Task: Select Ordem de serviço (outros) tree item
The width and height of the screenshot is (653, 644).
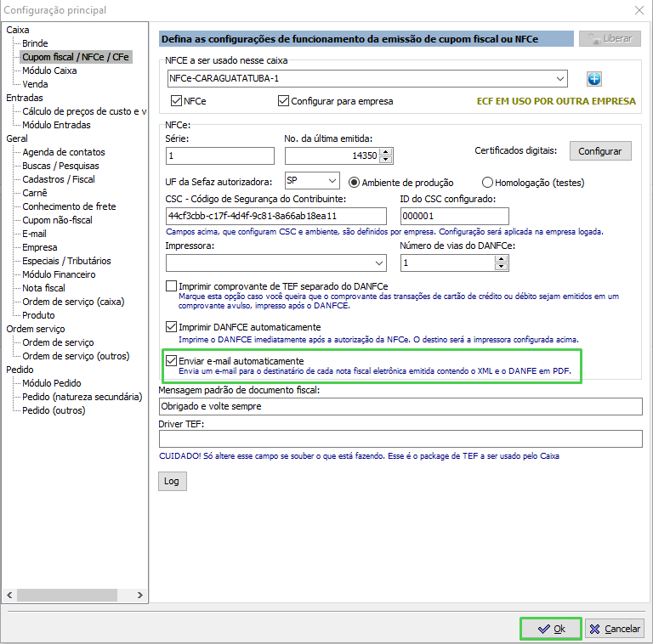Action: 76,356
